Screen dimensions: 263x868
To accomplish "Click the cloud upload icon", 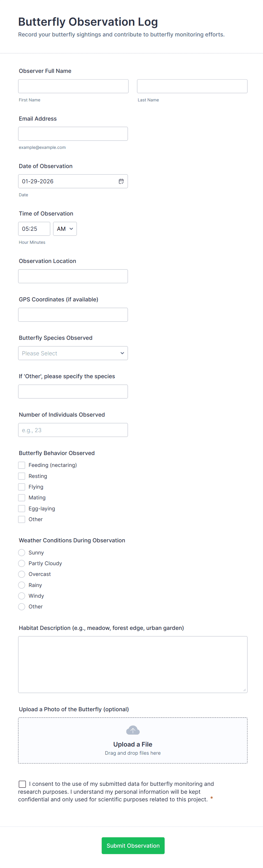I will pyautogui.click(x=133, y=730).
